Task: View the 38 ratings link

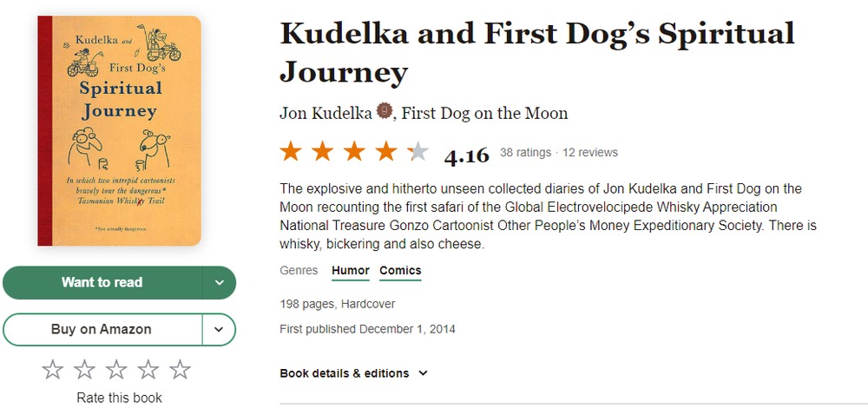Action: 525,153
